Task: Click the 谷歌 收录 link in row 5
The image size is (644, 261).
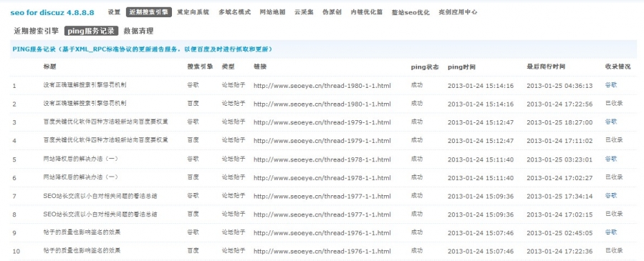Action: pos(611,159)
